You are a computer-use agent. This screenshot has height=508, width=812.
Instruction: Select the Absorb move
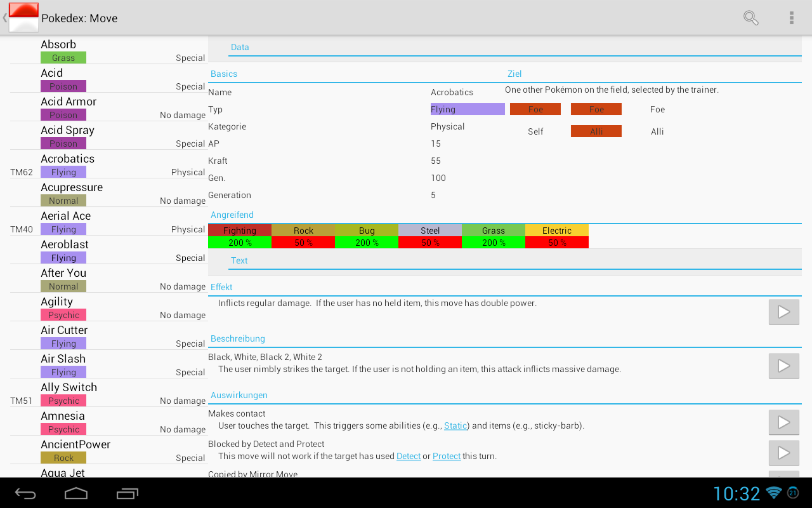point(108,51)
